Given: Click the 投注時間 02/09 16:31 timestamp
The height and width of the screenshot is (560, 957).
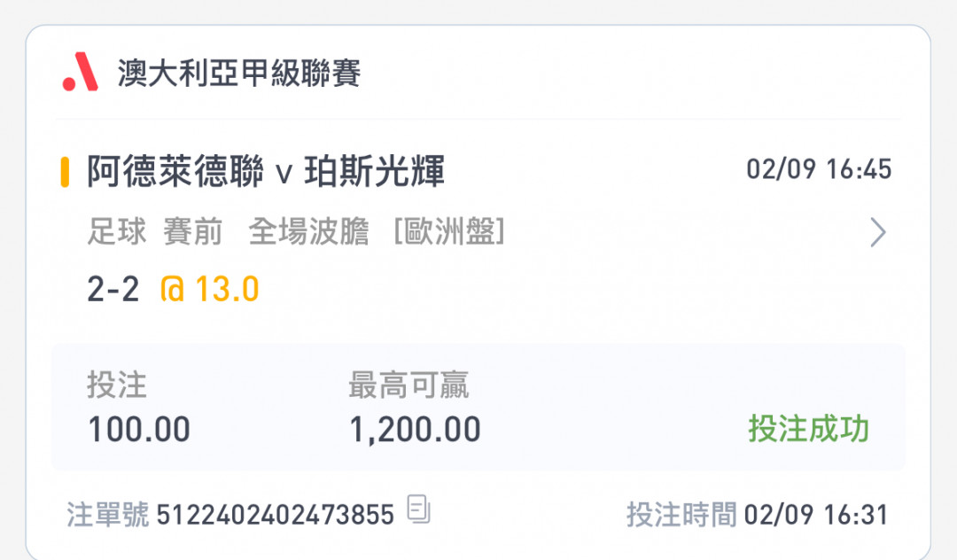Looking at the screenshot, I should [757, 515].
